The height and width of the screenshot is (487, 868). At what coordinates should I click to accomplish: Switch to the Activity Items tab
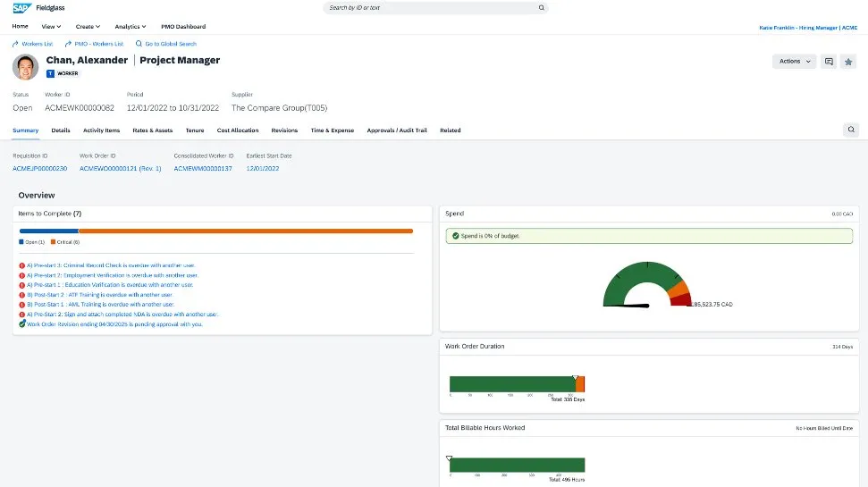[x=101, y=130]
